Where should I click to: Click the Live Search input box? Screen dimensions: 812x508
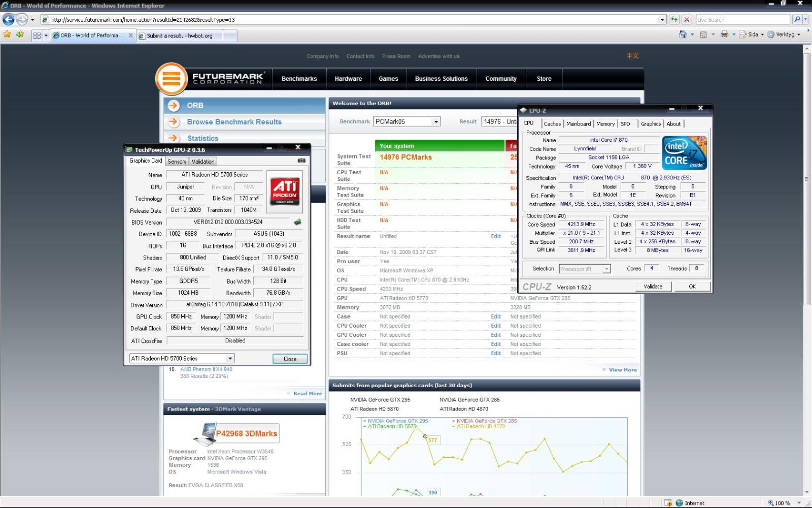coord(743,20)
